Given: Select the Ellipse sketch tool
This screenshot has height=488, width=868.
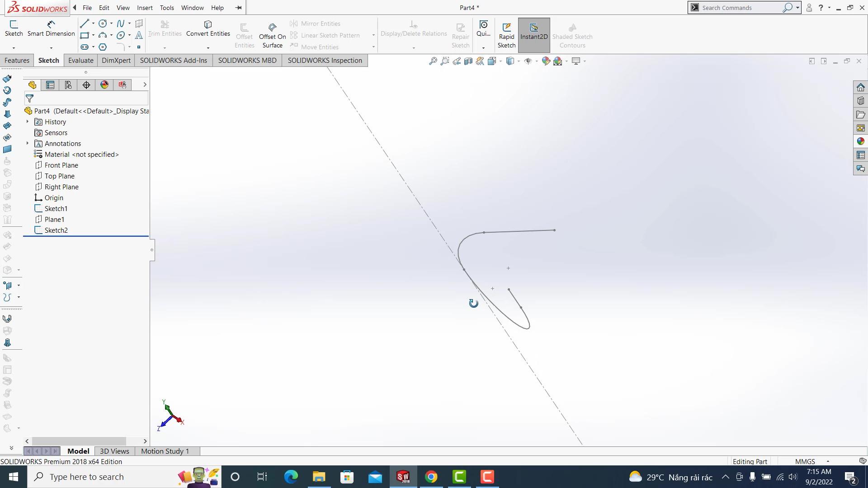Looking at the screenshot, I should (121, 35).
